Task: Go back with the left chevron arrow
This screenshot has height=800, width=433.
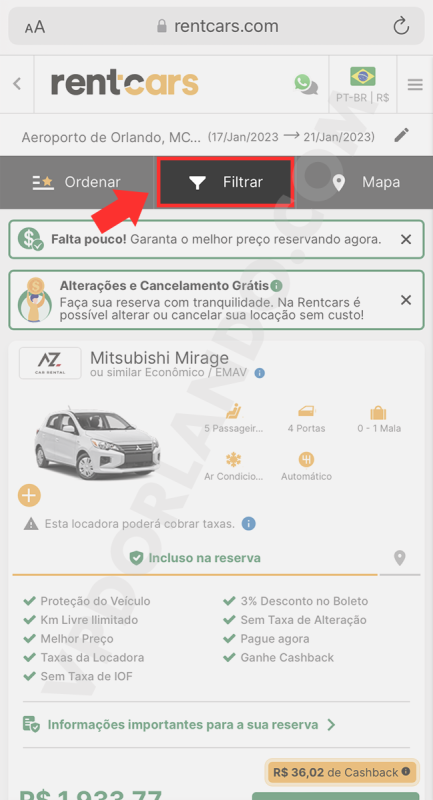Action: pos(17,84)
